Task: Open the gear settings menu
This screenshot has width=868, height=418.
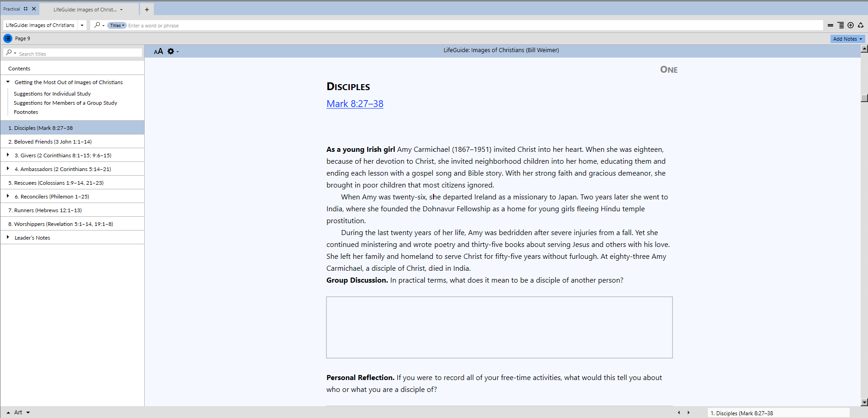Action: click(171, 51)
